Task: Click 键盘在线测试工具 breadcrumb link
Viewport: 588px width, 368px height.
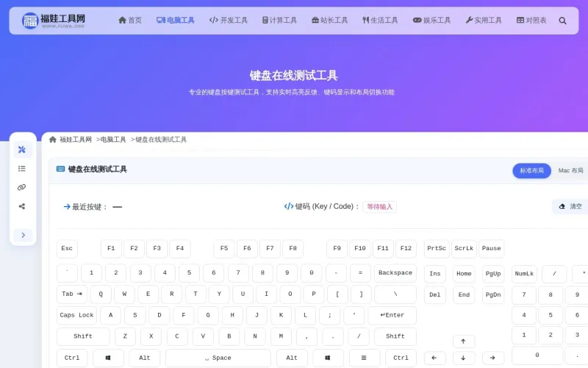Action: [161, 139]
